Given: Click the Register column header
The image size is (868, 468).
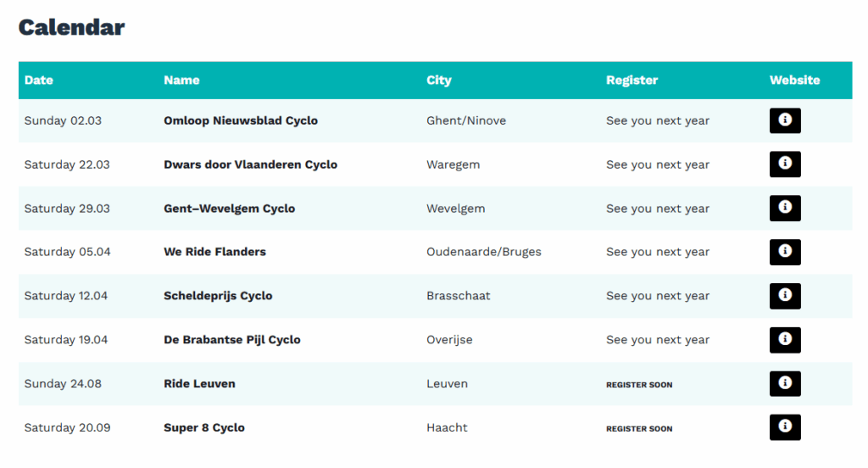Looking at the screenshot, I should click(x=632, y=81).
